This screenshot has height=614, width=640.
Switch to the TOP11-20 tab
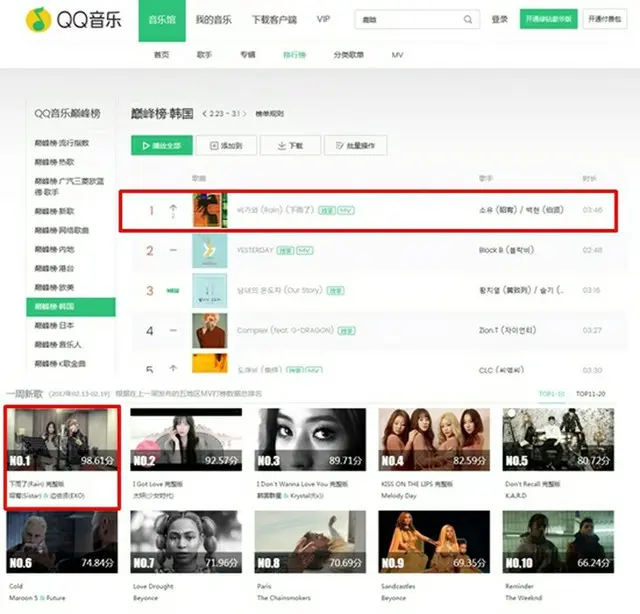coord(590,394)
